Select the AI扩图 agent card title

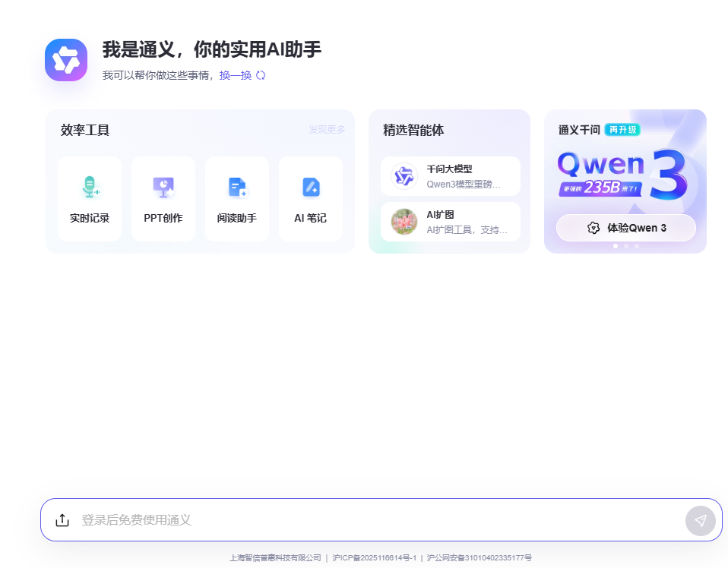(440, 215)
